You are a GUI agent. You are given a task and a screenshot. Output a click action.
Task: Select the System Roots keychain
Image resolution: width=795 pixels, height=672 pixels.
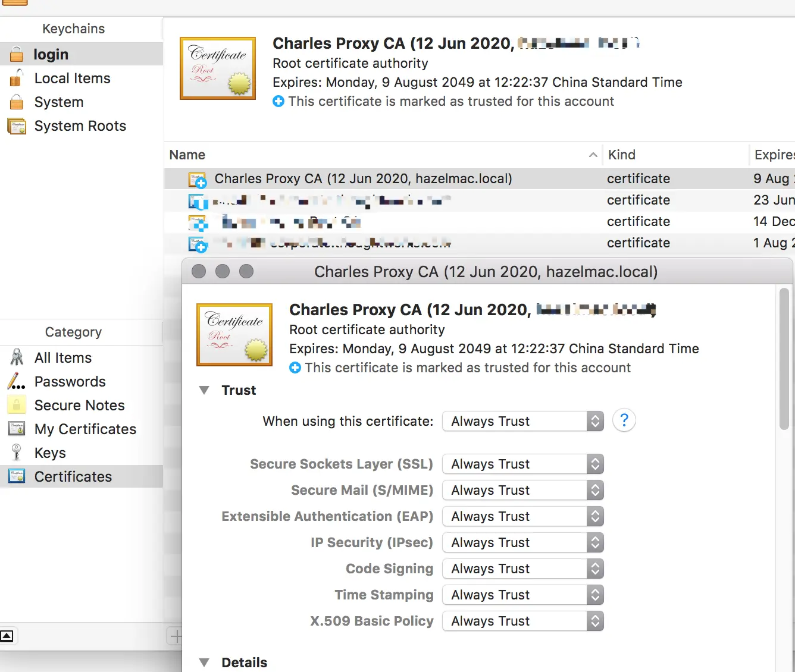(82, 125)
